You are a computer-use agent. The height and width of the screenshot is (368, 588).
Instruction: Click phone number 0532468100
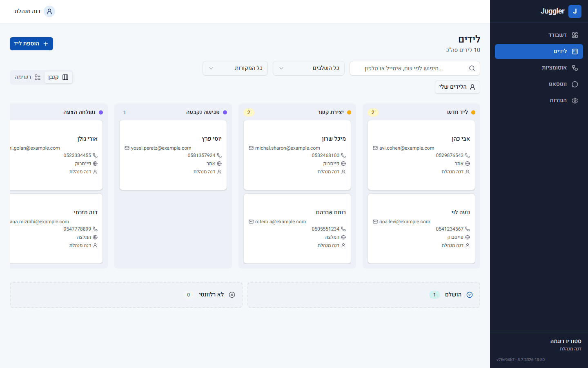click(325, 155)
